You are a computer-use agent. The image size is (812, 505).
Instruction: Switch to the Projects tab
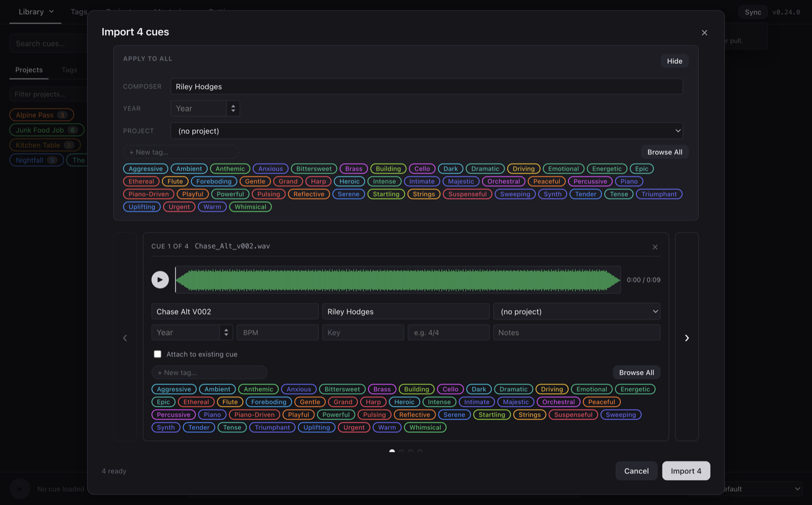tap(29, 70)
